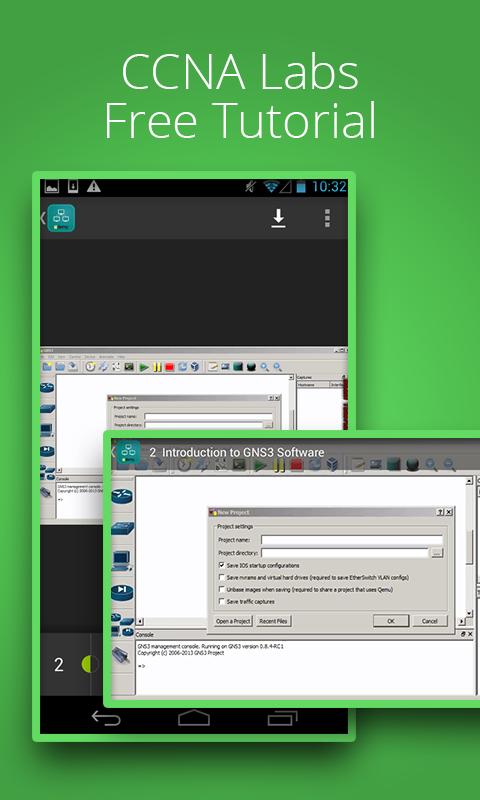
Task: Choose the large add-link cable icon in the enlarged sidebar
Action: (x=121, y=654)
